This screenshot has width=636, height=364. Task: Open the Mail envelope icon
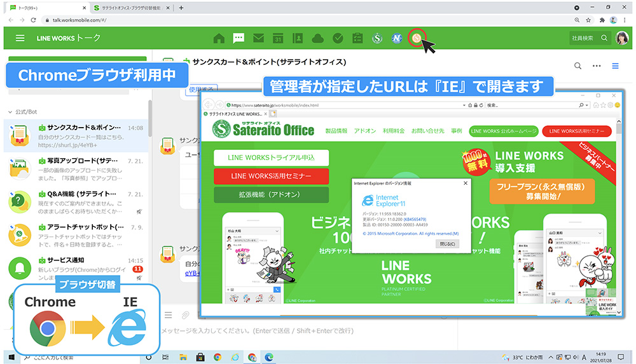pyautogui.click(x=258, y=38)
